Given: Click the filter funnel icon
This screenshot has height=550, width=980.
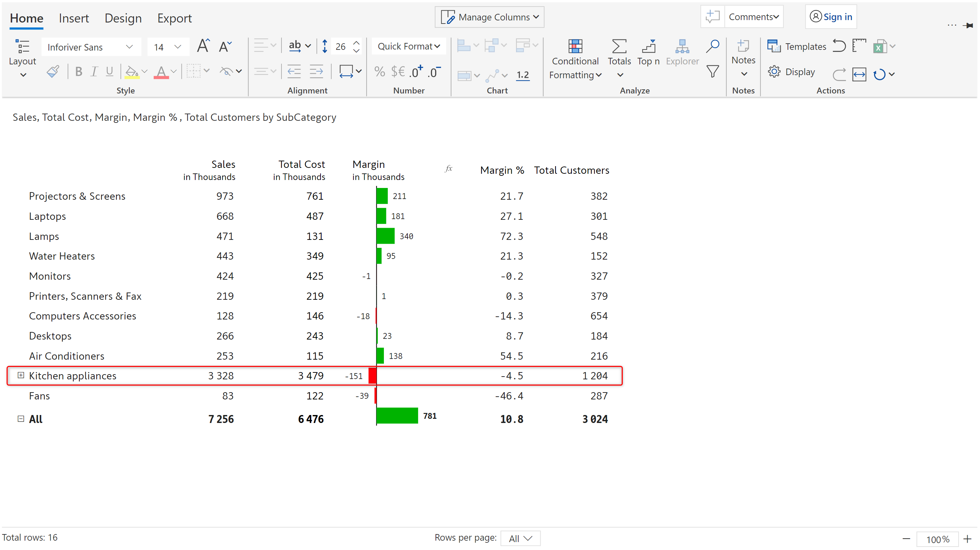Looking at the screenshot, I should [712, 72].
